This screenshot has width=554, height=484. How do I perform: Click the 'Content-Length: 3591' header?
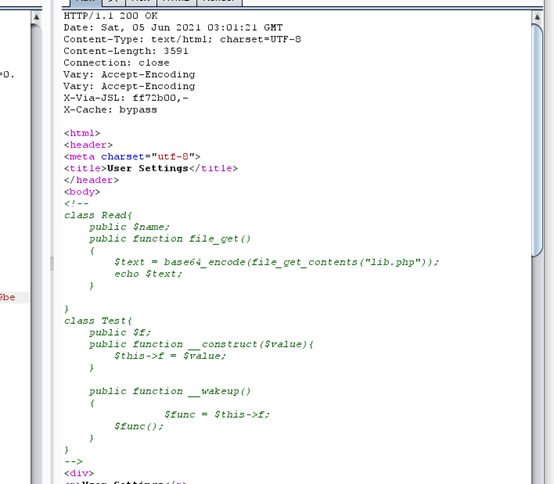126,51
